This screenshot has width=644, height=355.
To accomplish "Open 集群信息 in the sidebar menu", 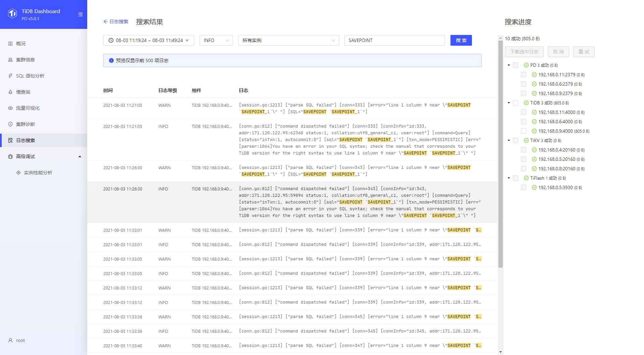I will (44, 60).
